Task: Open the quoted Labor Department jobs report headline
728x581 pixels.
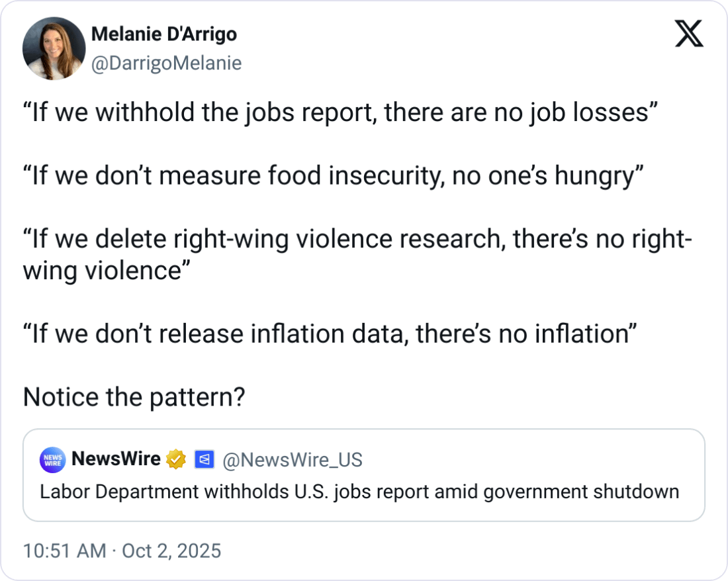Action: point(359,492)
